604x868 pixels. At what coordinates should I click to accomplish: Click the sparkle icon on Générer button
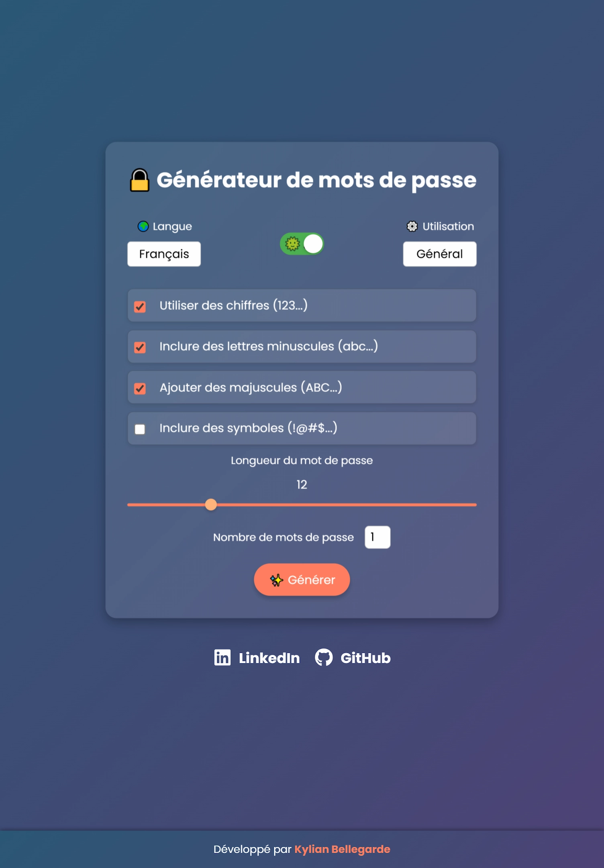click(277, 580)
